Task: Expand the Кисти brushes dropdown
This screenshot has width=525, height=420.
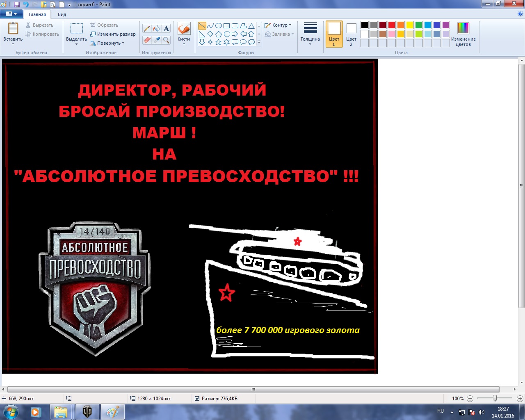Action: click(x=184, y=44)
